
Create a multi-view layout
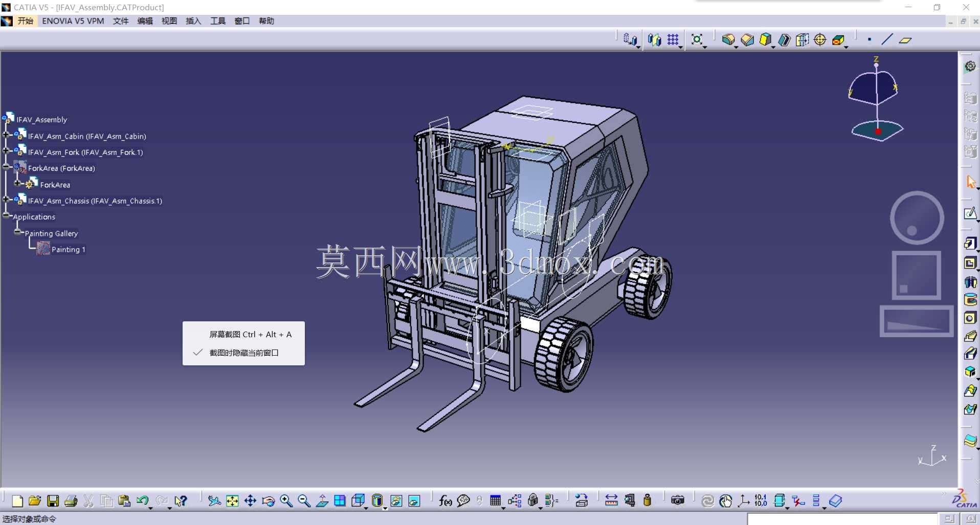pyautogui.click(x=340, y=501)
